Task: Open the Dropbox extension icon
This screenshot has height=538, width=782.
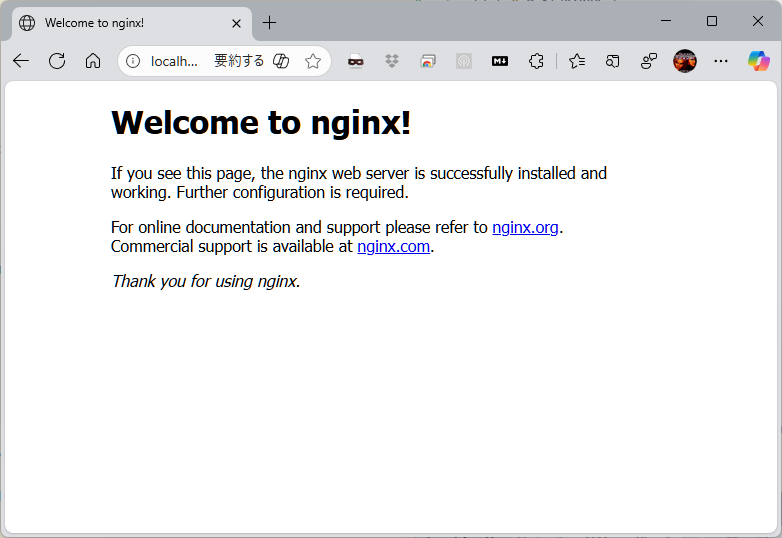Action: (392, 61)
